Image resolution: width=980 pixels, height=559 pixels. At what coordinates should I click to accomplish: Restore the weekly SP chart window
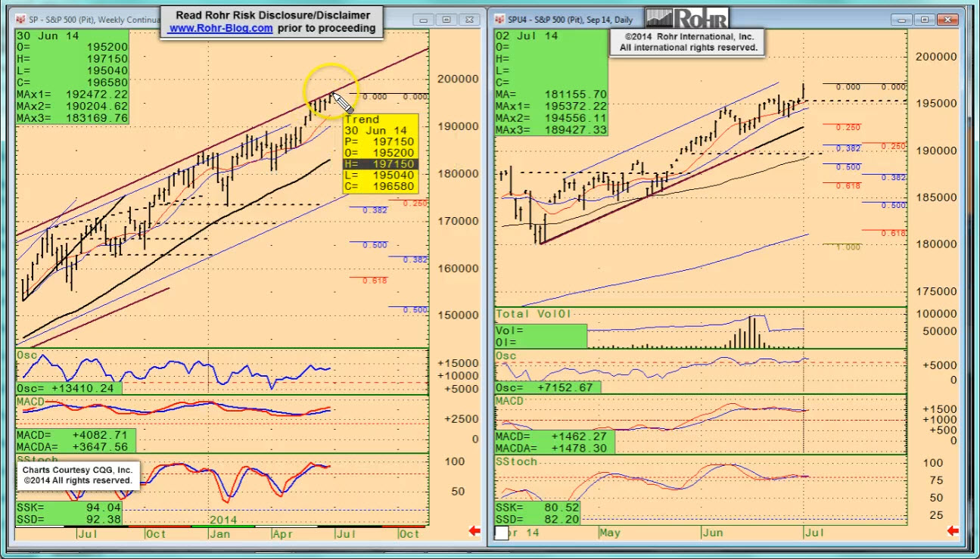click(446, 19)
